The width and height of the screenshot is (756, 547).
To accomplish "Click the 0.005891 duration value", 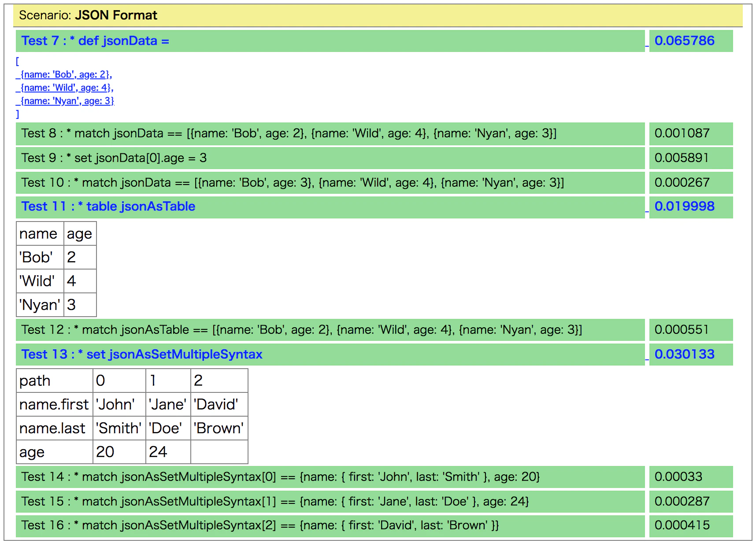I will [691, 158].
